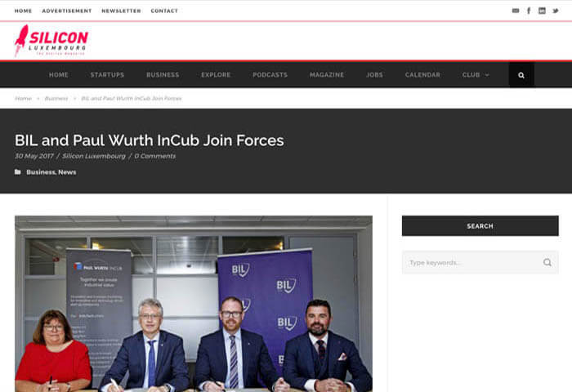Click the Silicon Luxembourg author link
The width and height of the screenshot is (572, 392).
coord(94,156)
